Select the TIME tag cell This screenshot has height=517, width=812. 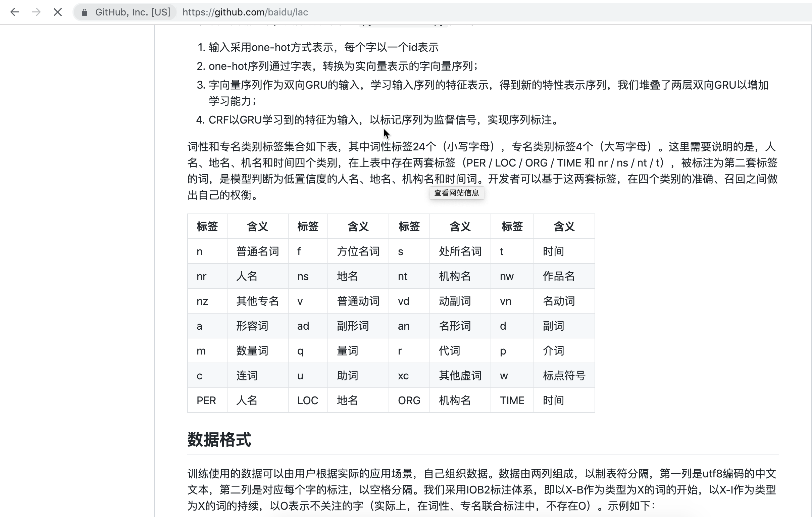(x=512, y=400)
